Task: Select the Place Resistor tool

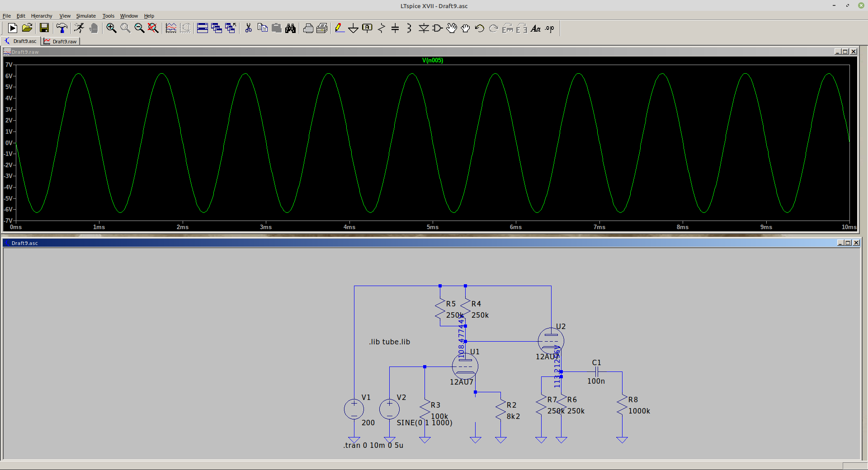Action: (x=382, y=28)
